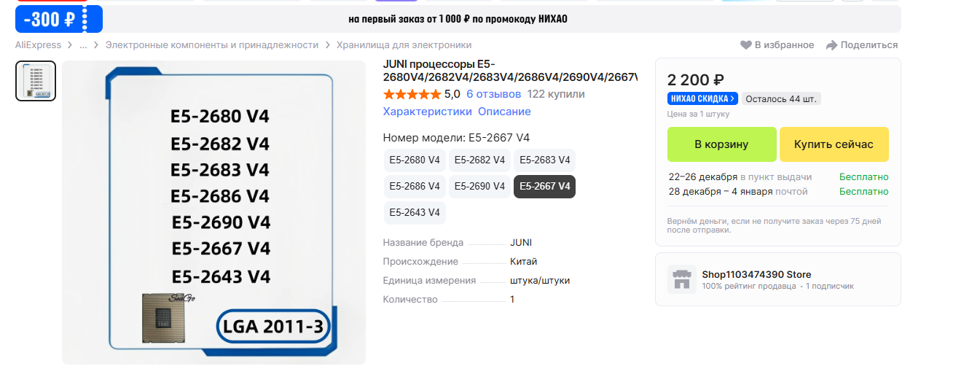The height and width of the screenshot is (377, 980).
Task: Choose the E5-2690 V4 variant
Action: click(479, 186)
